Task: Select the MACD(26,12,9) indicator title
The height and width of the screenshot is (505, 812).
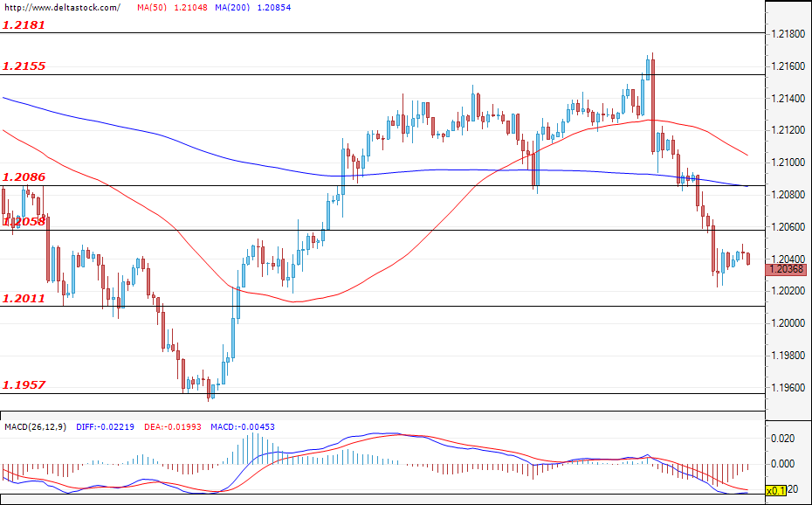Action: tap(35, 426)
